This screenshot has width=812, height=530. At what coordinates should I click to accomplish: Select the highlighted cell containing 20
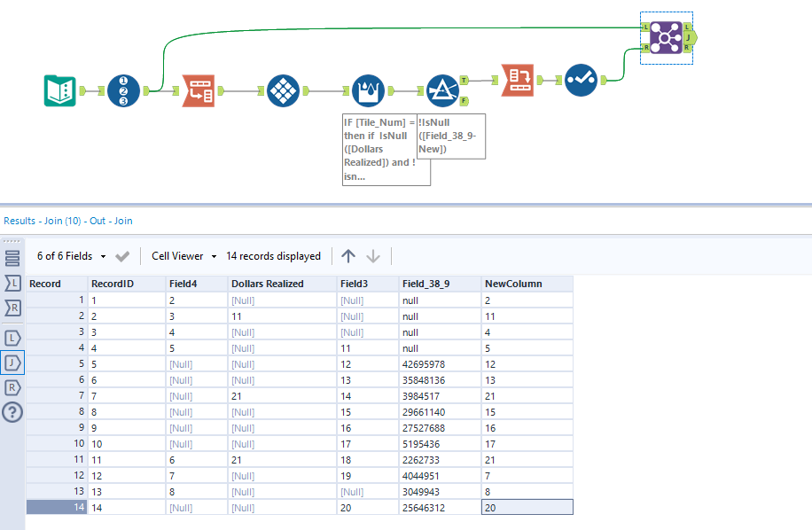click(527, 506)
